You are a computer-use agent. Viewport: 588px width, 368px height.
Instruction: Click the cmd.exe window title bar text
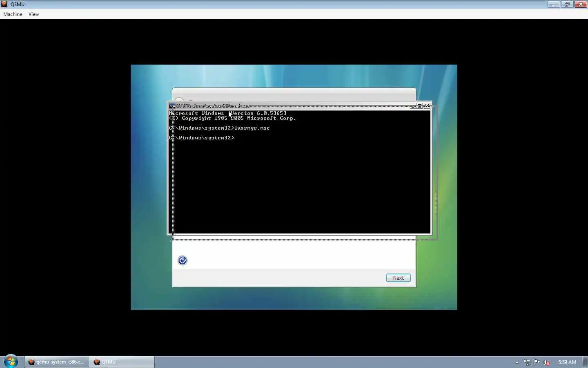coord(213,106)
